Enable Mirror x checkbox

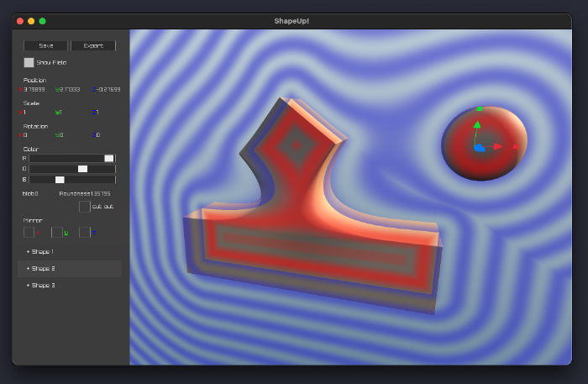coord(29,233)
